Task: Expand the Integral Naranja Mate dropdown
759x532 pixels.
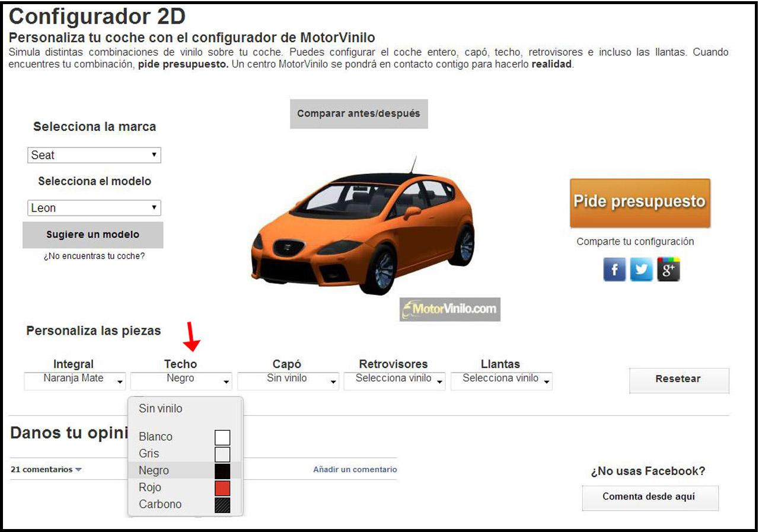Action: click(75, 380)
